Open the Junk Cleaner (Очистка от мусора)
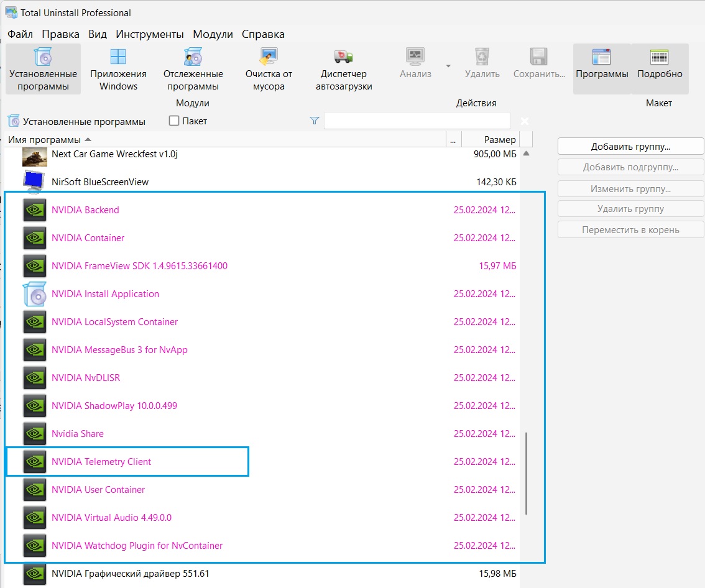The width and height of the screenshot is (705, 588). pos(269,69)
